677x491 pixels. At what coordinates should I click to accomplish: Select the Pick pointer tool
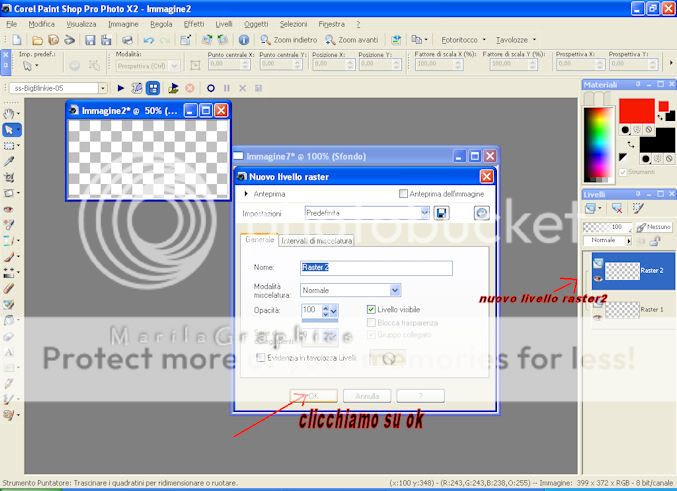(x=9, y=130)
